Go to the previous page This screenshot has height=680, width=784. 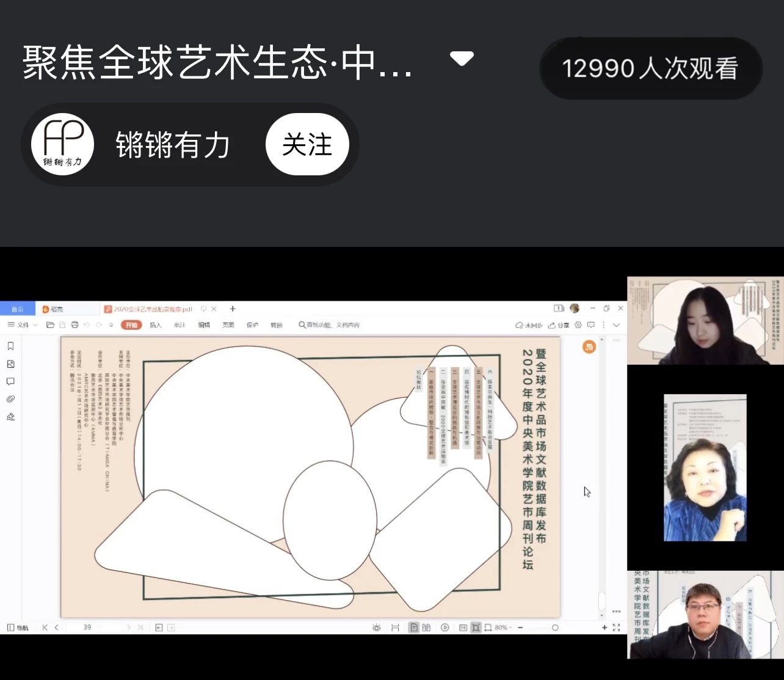click(x=56, y=627)
